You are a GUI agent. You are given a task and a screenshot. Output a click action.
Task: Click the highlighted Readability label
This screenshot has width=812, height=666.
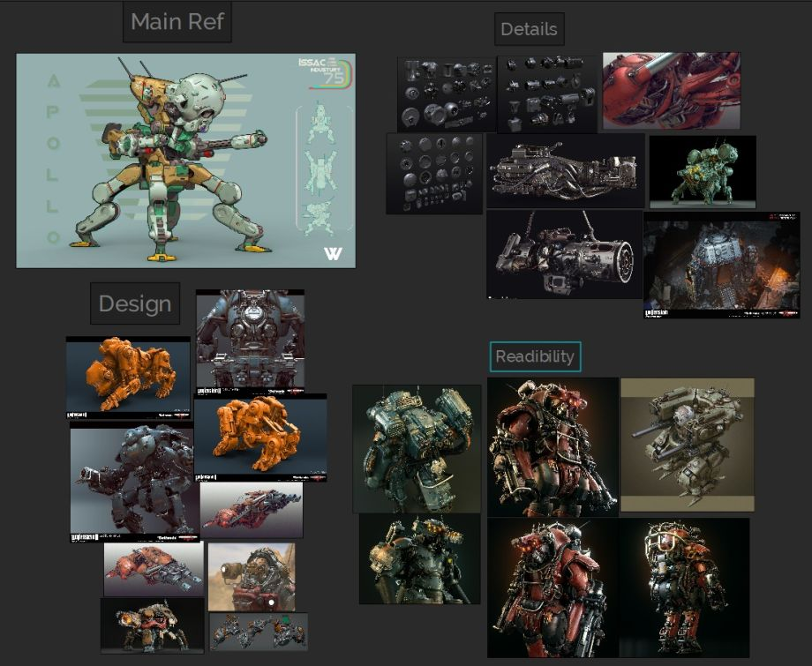(535, 356)
